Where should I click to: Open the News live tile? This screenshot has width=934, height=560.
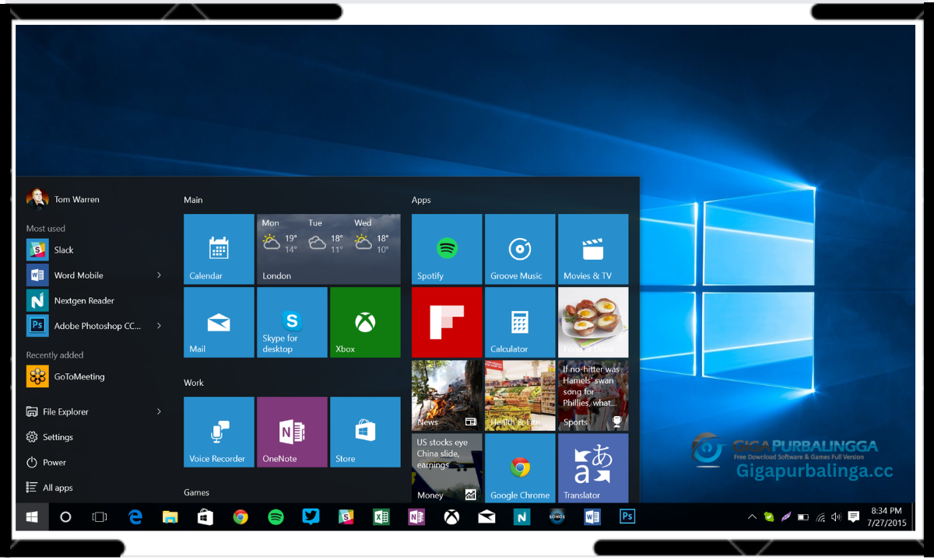[447, 395]
